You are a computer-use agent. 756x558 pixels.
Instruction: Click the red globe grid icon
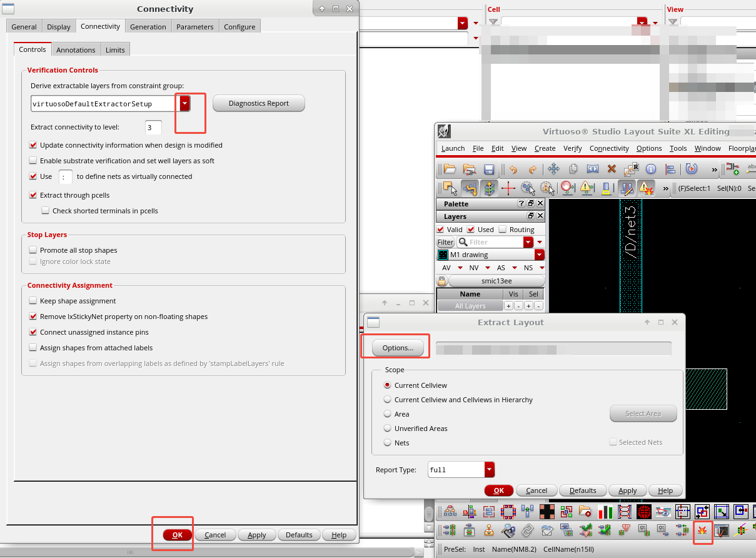644,512
